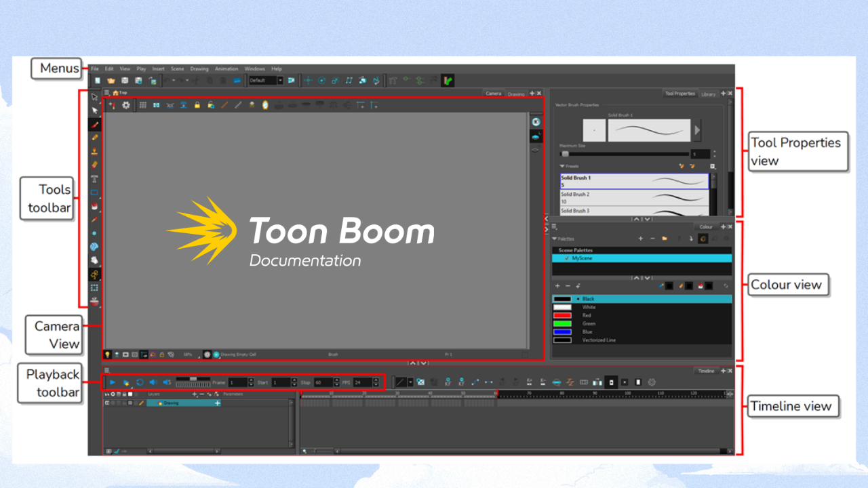
Task: Click the yellow padlock lock icon
Action: pyautogui.click(x=197, y=105)
